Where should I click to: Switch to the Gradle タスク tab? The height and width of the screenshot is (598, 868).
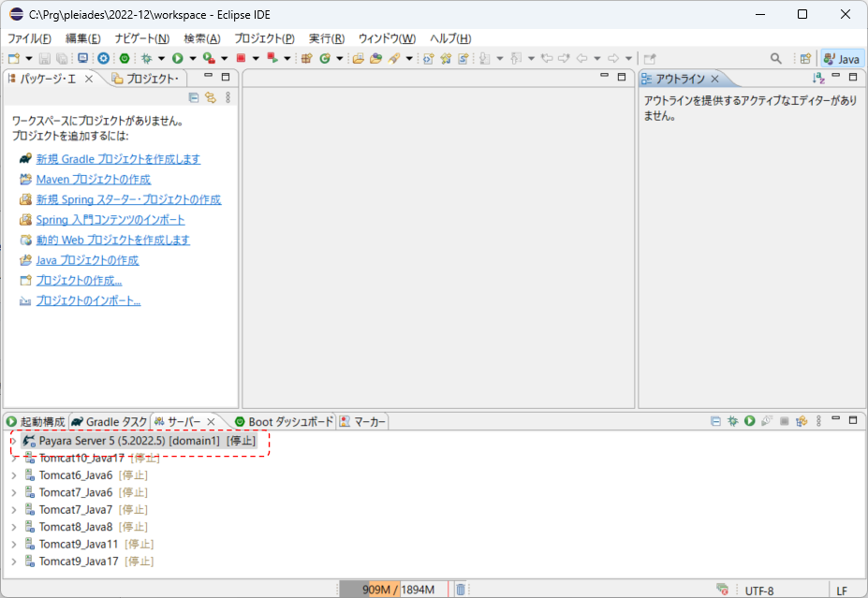pos(110,421)
